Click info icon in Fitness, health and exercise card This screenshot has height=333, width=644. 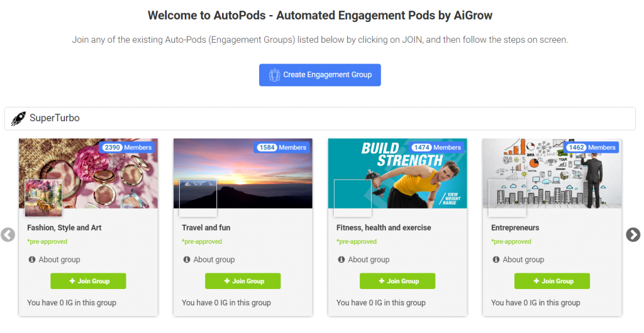[341, 259]
